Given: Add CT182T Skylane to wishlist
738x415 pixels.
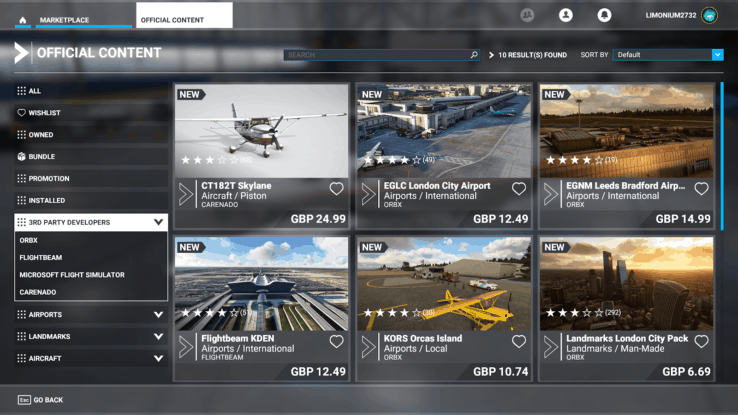Looking at the screenshot, I should (x=336, y=189).
